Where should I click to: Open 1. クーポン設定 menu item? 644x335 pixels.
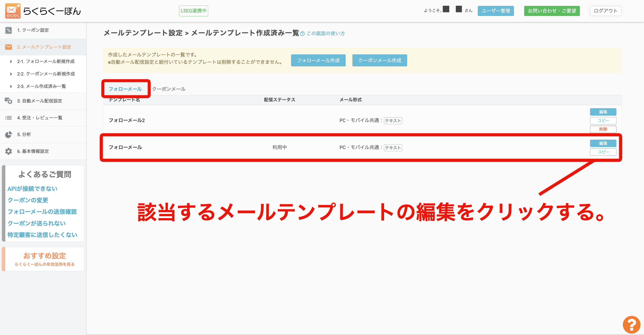43,30
